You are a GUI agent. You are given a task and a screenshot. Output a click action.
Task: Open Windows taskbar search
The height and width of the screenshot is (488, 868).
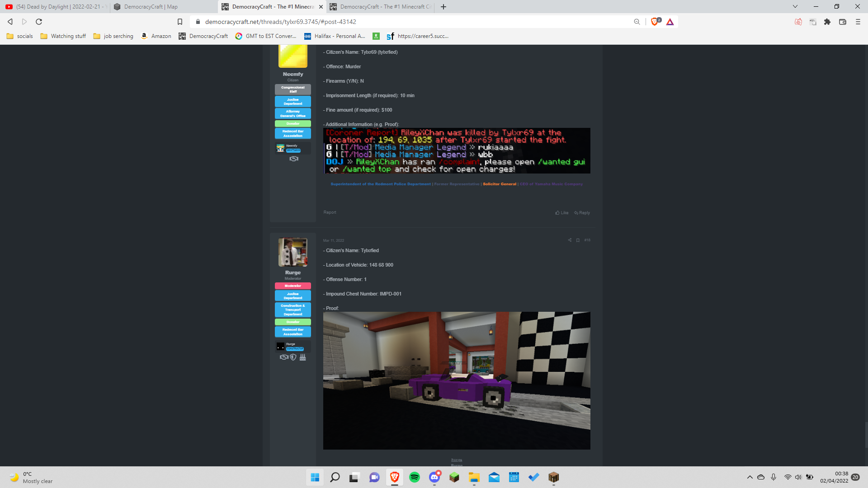click(x=335, y=477)
